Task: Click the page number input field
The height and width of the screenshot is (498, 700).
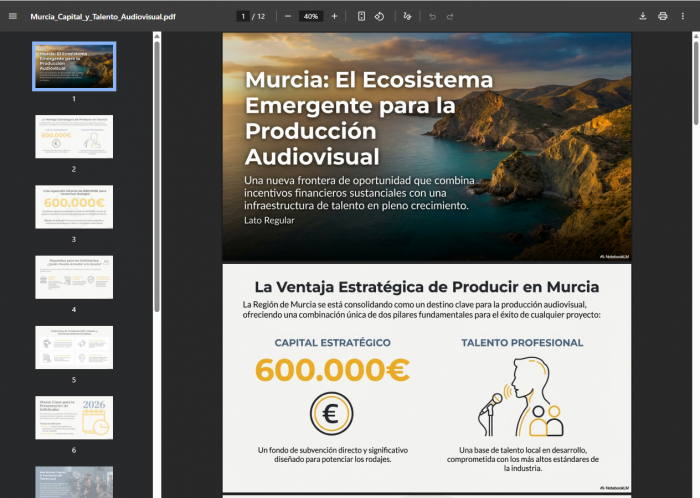Action: tap(242, 16)
